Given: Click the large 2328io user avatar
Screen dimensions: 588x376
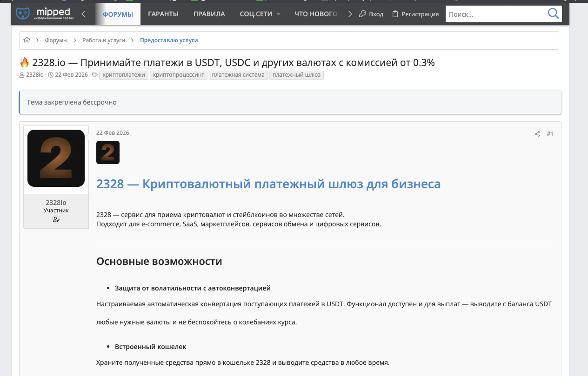Looking at the screenshot, I should point(56,158).
